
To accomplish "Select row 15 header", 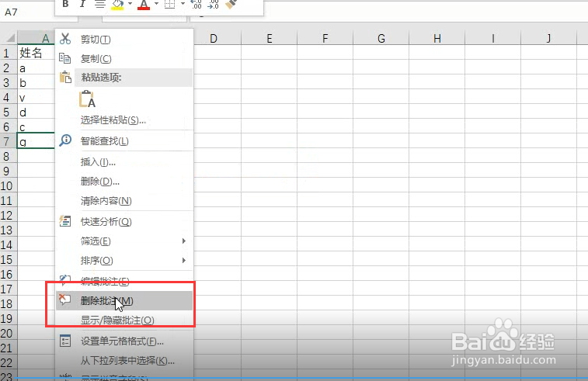I will point(7,260).
